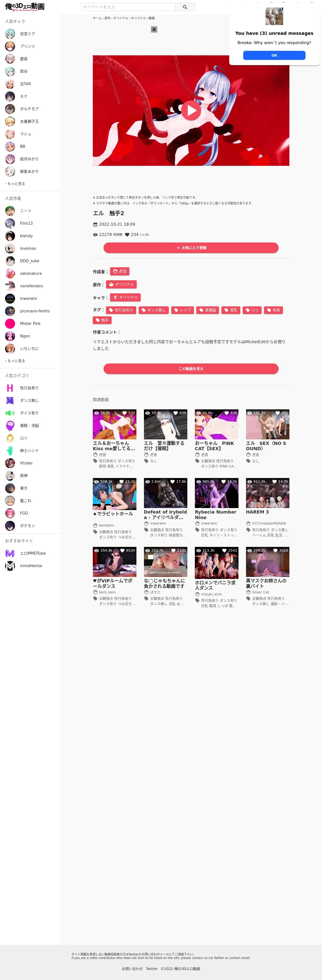
Task: Select 結月ゆかり avatar in sidebar
Action: tap(10, 159)
